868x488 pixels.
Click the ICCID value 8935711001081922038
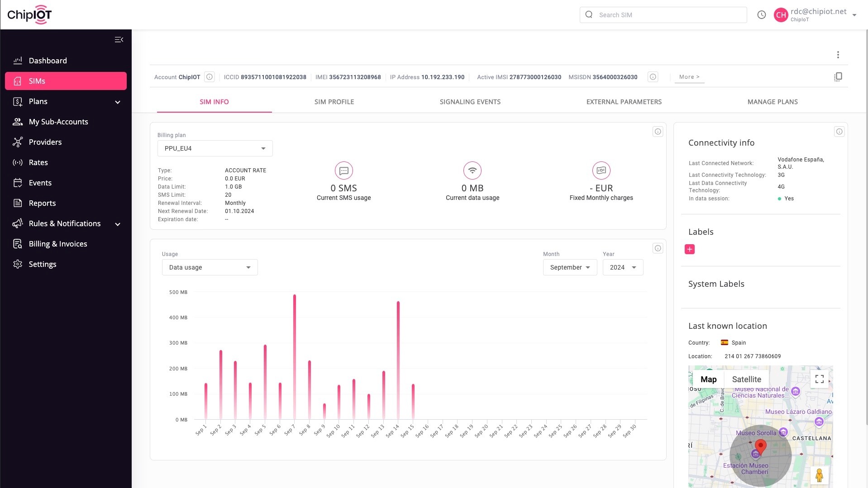pos(274,77)
